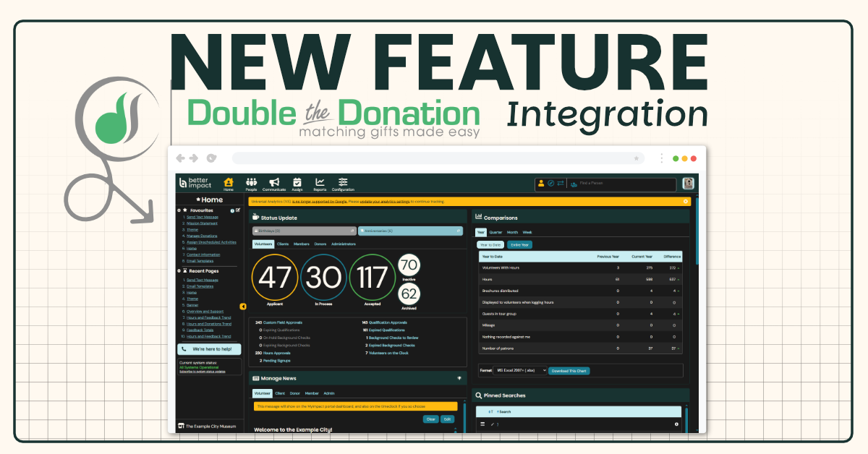
Task: Select the Clients tab in Status Update
Action: click(283, 244)
